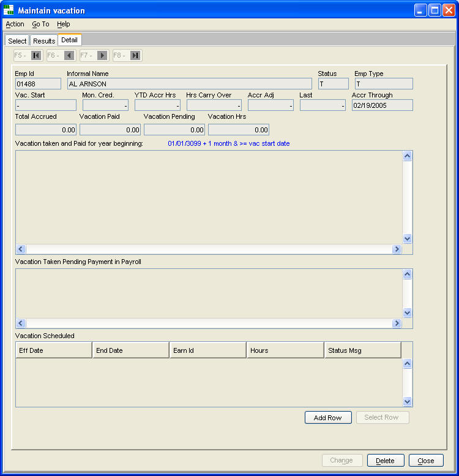Click the YTD Accr Hrs field
The width and height of the screenshot is (459, 476).
point(158,105)
